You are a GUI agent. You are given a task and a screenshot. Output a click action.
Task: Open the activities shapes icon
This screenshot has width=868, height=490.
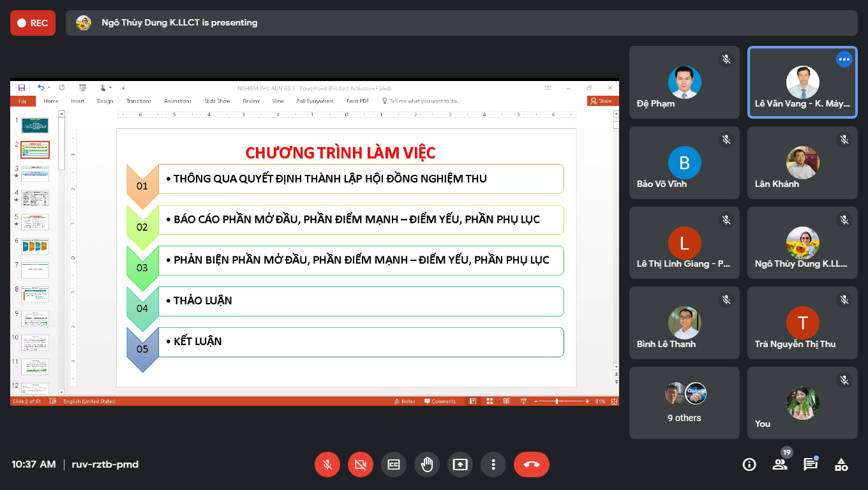841,464
